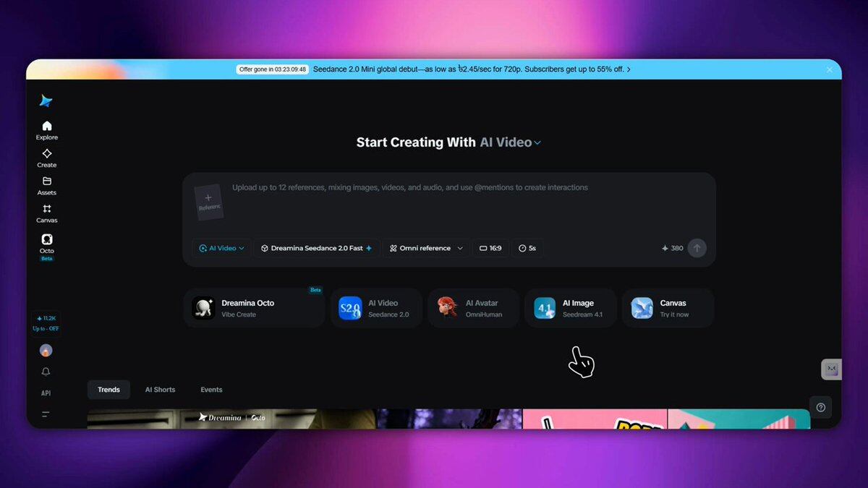Viewport: 868px width, 488px height.
Task: Show notifications bell
Action: (x=46, y=372)
